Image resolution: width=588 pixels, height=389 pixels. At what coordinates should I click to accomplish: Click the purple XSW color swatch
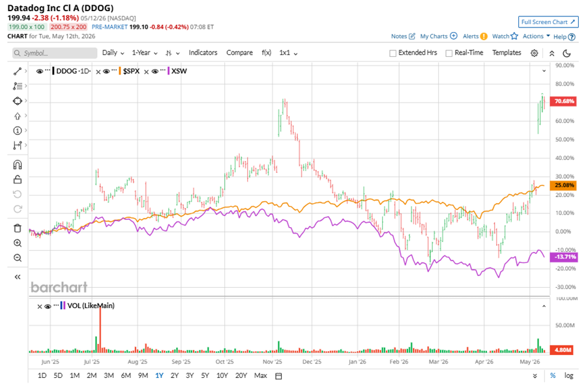pyautogui.click(x=169, y=71)
